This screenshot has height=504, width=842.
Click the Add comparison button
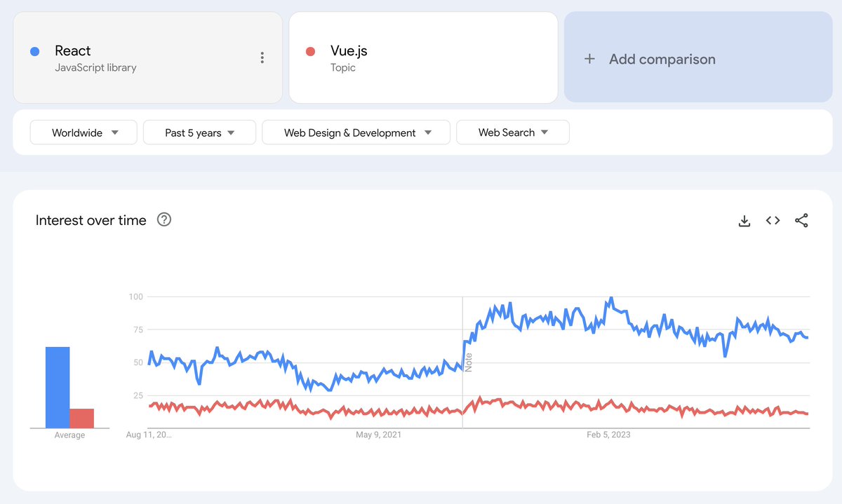[698, 58]
